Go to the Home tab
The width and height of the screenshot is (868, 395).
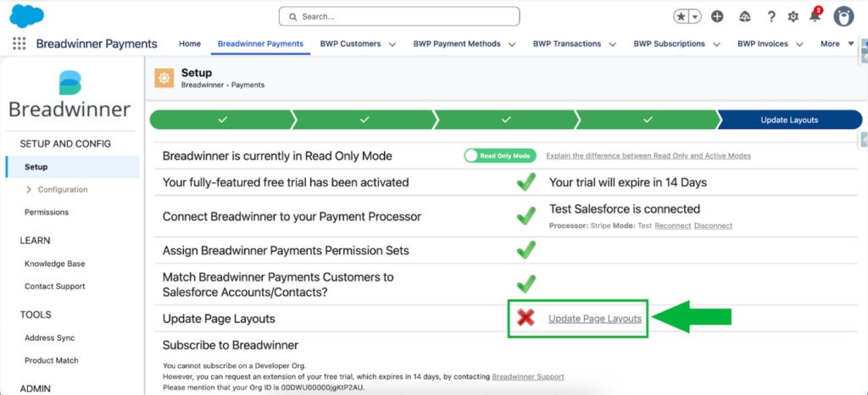click(x=190, y=44)
